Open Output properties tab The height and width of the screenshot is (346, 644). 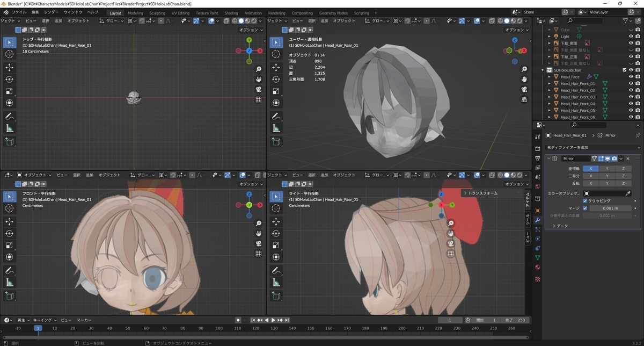(538, 158)
